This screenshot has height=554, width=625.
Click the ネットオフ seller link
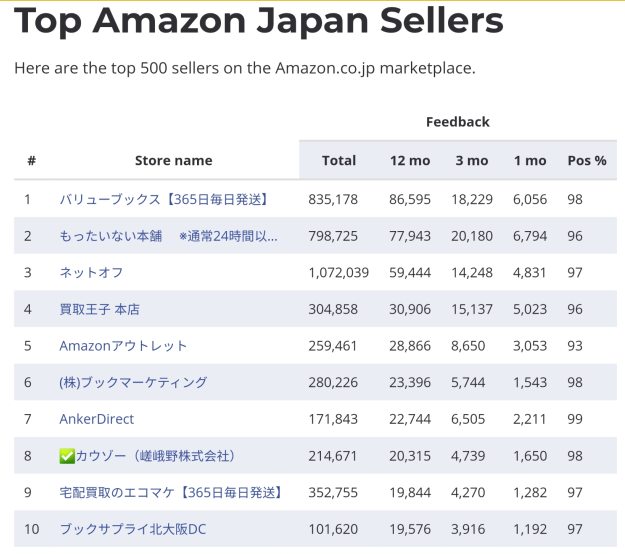click(91, 272)
